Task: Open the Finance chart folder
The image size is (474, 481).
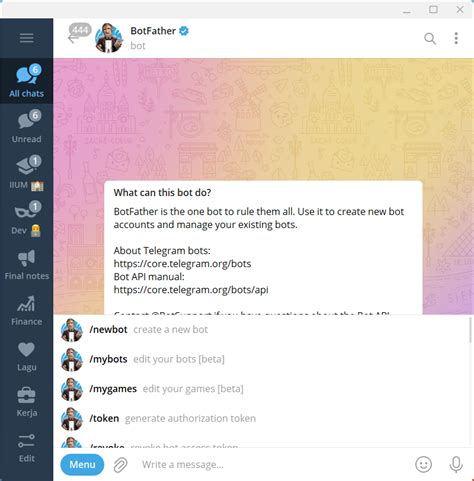Action: point(26,309)
